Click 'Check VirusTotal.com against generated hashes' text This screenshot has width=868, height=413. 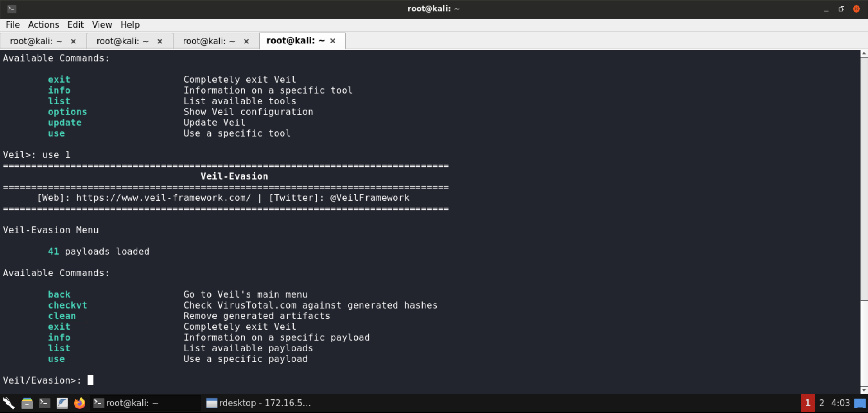[x=311, y=305]
